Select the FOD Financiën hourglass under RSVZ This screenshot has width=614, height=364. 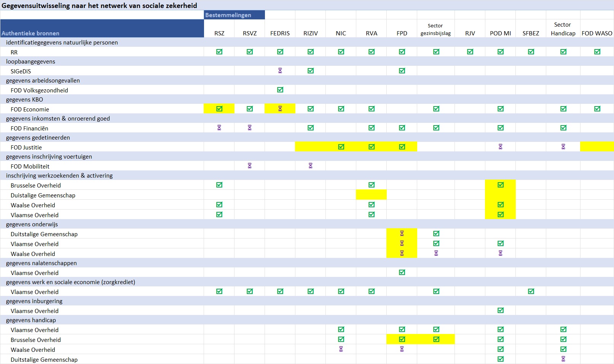(250, 128)
